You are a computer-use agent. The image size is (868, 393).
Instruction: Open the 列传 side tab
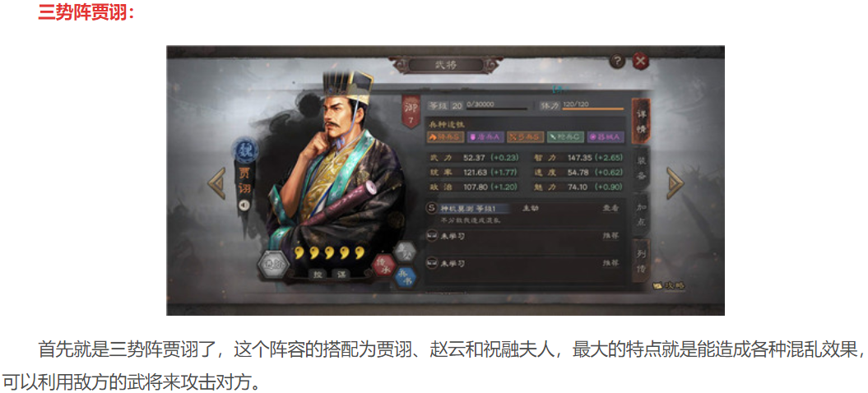coord(641,261)
